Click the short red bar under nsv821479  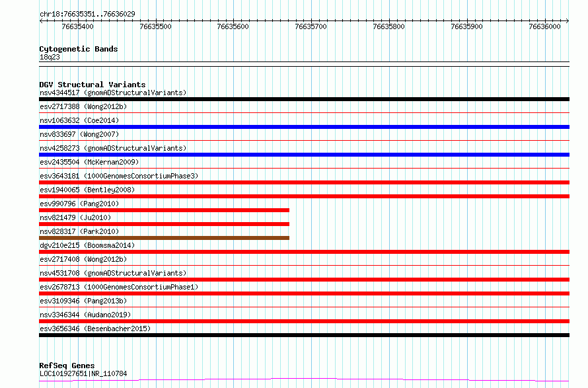165,224
